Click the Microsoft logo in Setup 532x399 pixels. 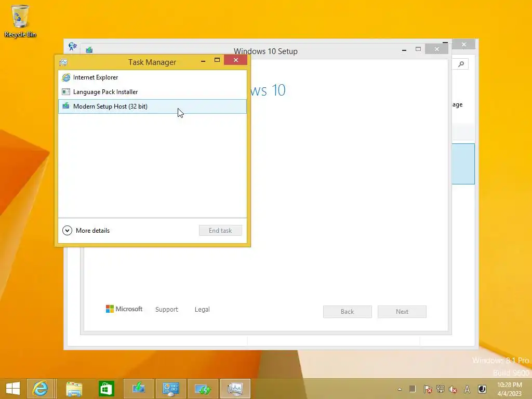pyautogui.click(x=124, y=309)
